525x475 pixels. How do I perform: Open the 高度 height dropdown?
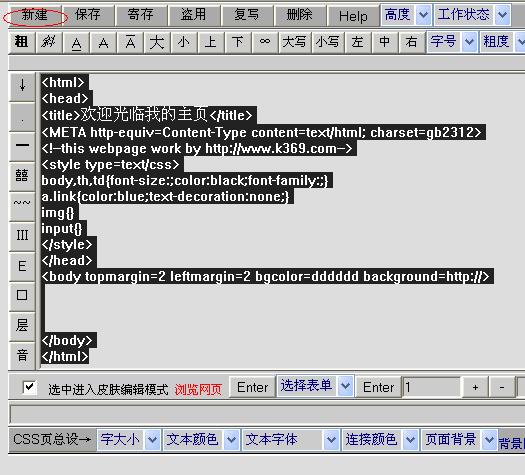click(x=406, y=15)
